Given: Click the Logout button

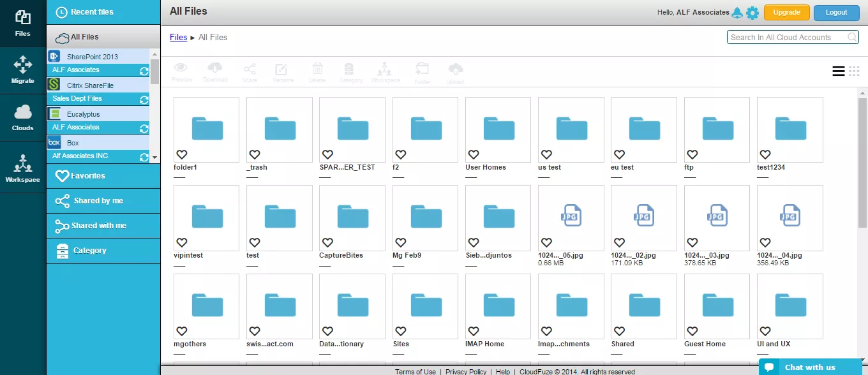Looking at the screenshot, I should point(836,12).
